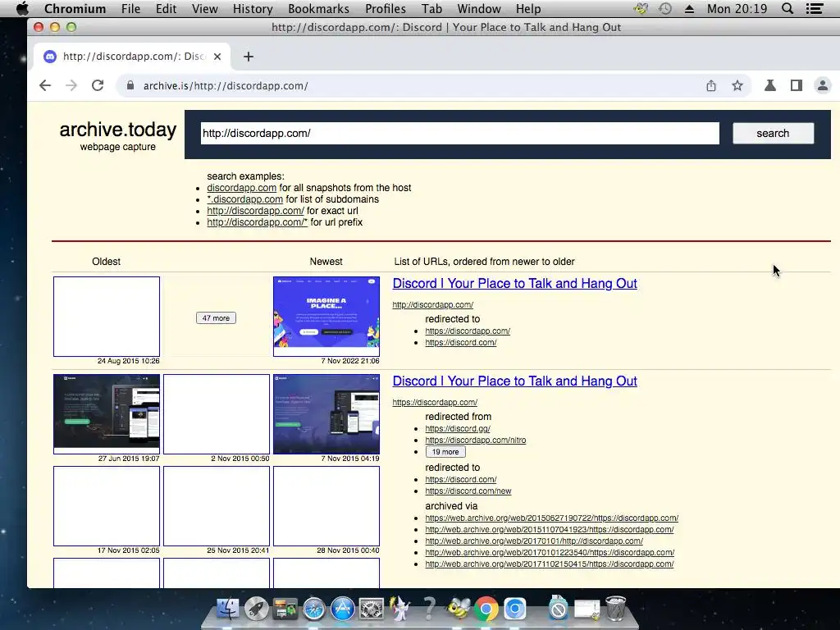Image resolution: width=840 pixels, height=630 pixels.
Task: Open the https://discord.gg/ link
Action: point(458,428)
